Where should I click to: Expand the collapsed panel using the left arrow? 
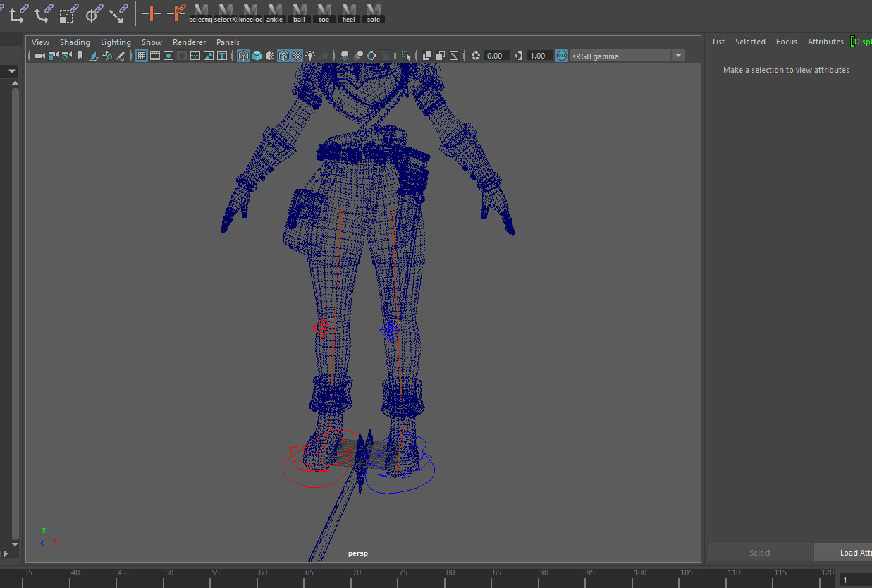[11, 71]
